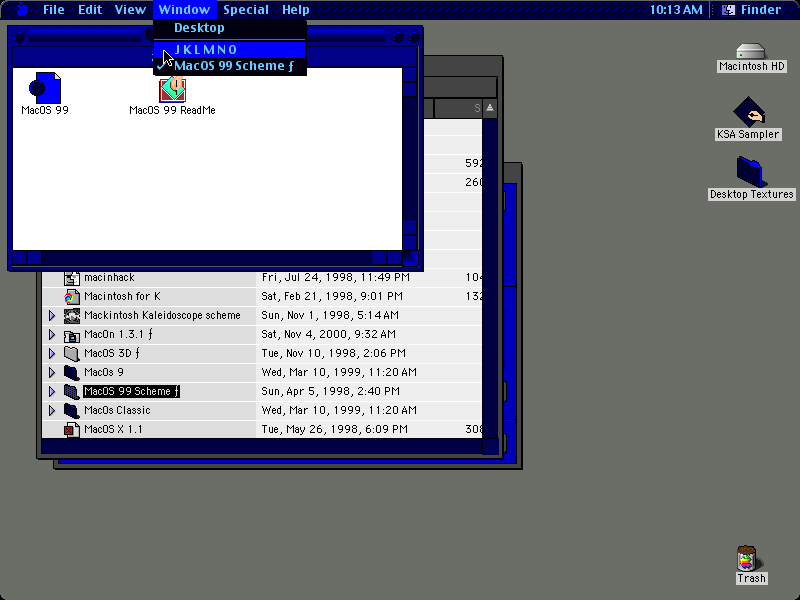800x600 pixels.
Task: Click the date Sat, Feb 21, 1998, 9:01 PM
Action: (332, 296)
